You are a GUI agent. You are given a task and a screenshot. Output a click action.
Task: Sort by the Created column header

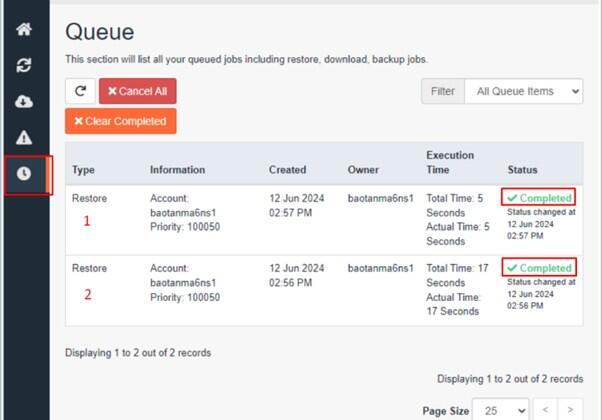click(288, 170)
